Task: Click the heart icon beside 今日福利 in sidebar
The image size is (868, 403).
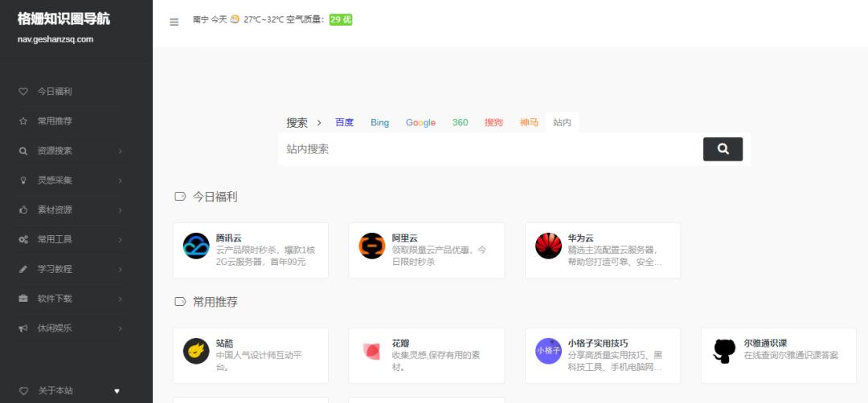Action: pyautogui.click(x=23, y=92)
